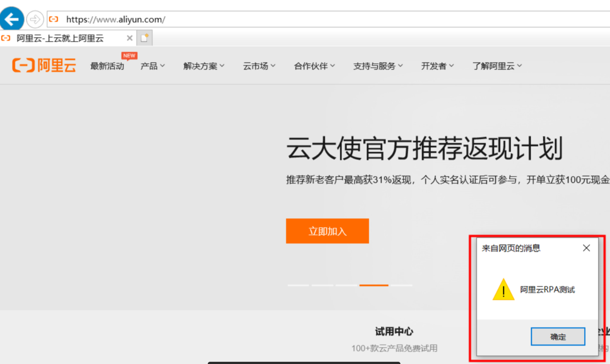Image resolution: width=610 pixels, height=364 pixels.
Task: Click the 确定 button in the dialog
Action: click(x=558, y=337)
